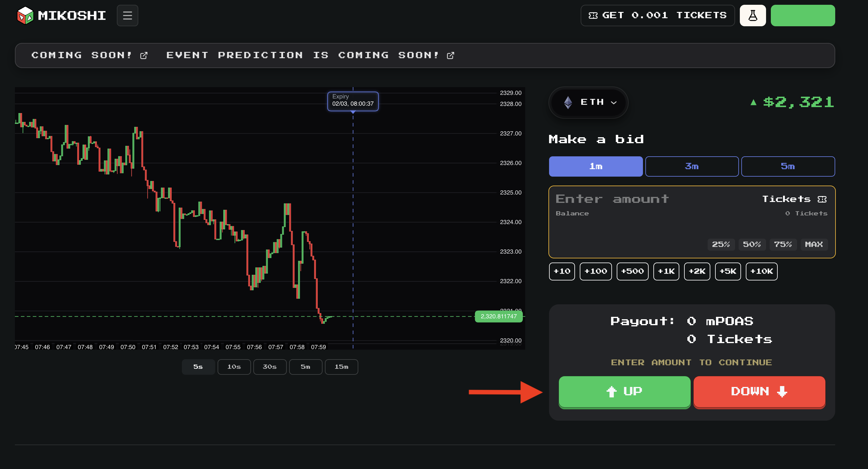The height and width of the screenshot is (469, 868).
Task: Open the hamburger menu
Action: [x=127, y=16]
